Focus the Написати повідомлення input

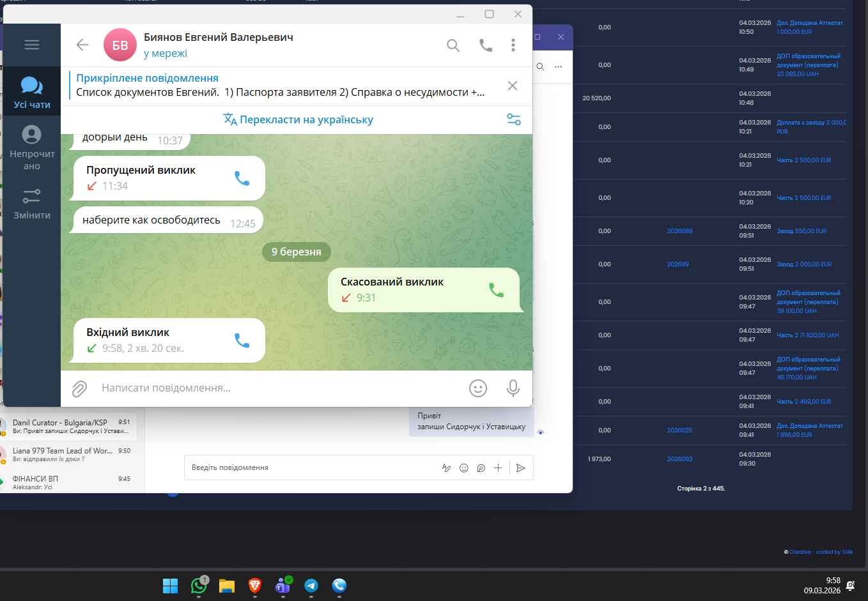coord(279,388)
